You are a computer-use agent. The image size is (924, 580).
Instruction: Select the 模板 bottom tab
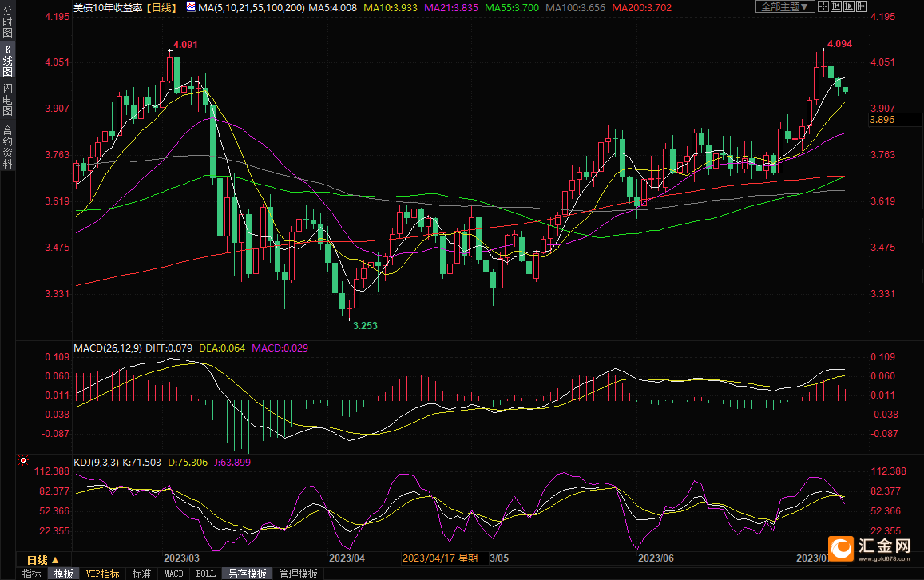coord(63,574)
